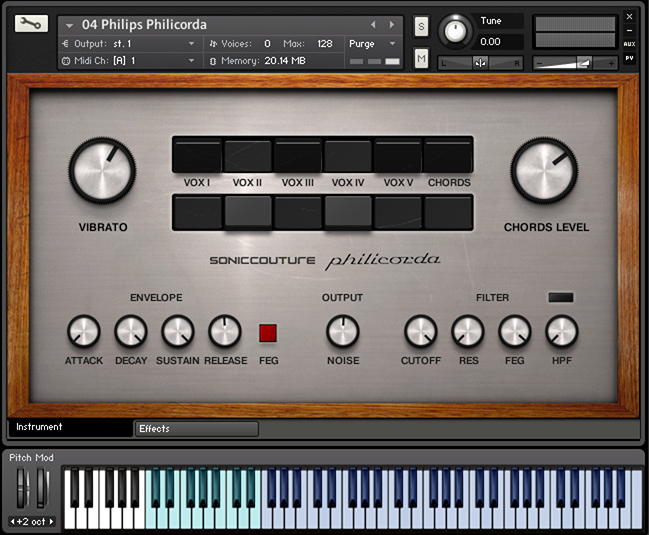Click the filter HPF knob

[562, 331]
